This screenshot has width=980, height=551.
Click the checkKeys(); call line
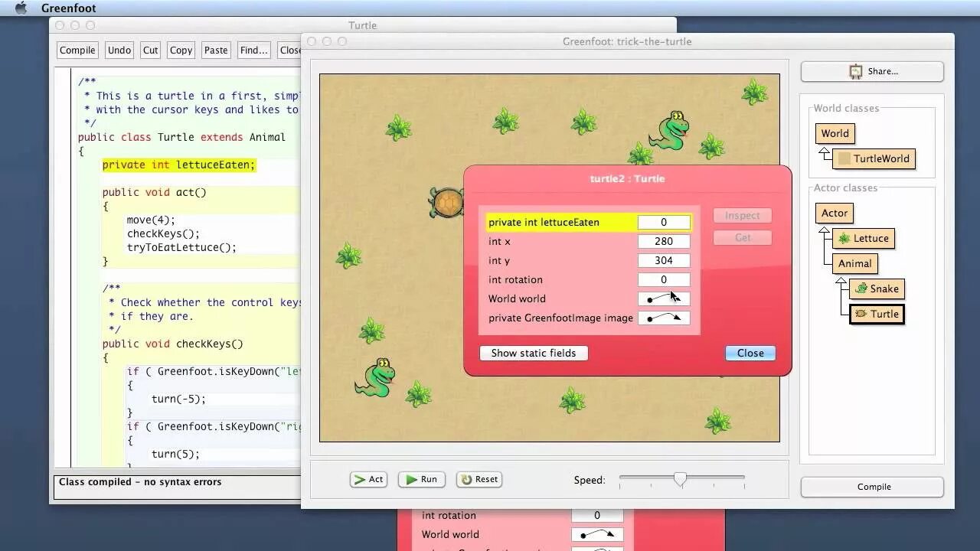coord(163,233)
